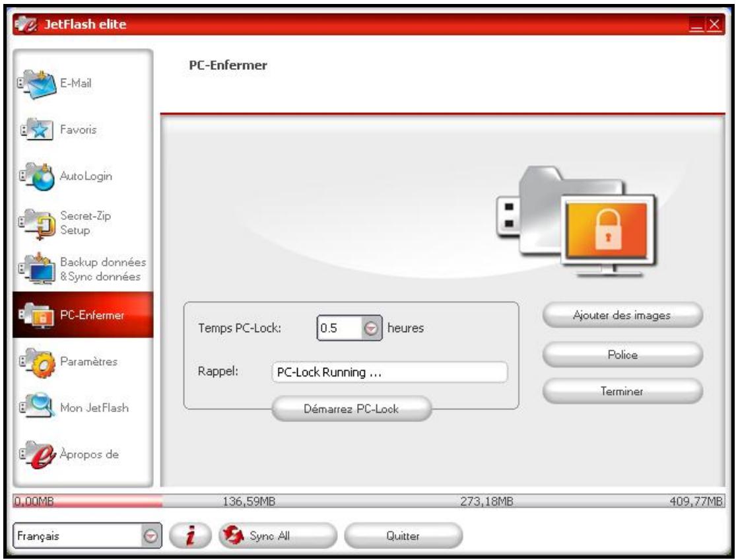Click the Rappel label

click(218, 371)
